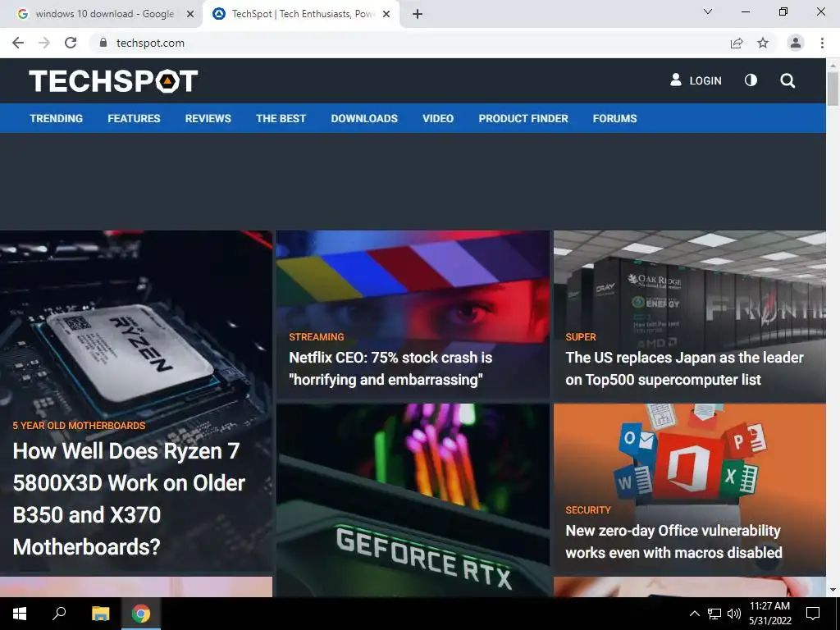
Task: Open the Windows notification center icon
Action: [x=813, y=614]
